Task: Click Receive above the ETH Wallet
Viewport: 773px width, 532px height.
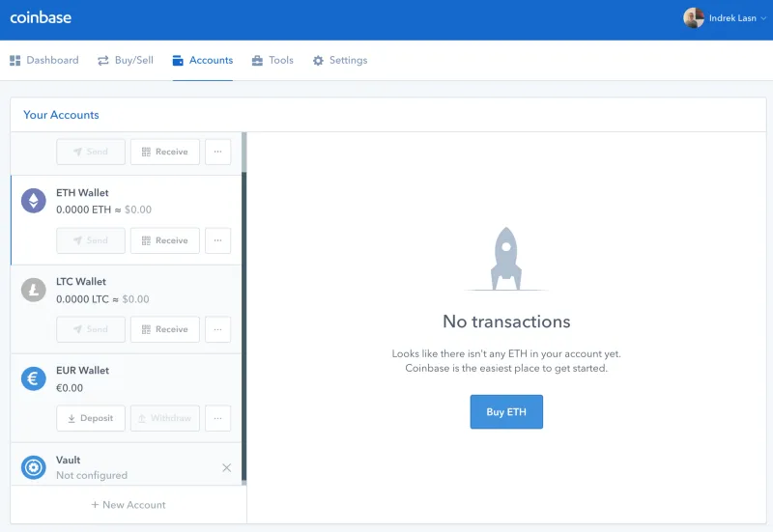Action: pos(165,152)
